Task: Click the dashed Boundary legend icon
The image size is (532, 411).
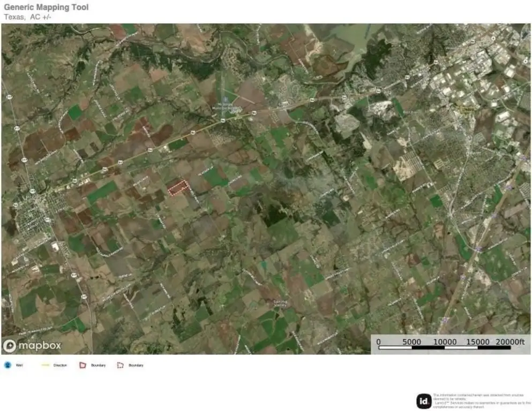Action: tap(121, 365)
